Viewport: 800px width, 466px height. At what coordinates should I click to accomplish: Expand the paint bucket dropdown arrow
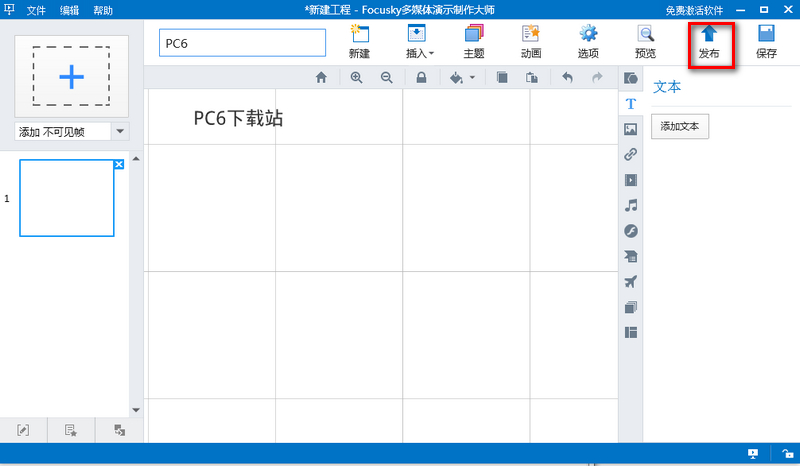click(472, 78)
